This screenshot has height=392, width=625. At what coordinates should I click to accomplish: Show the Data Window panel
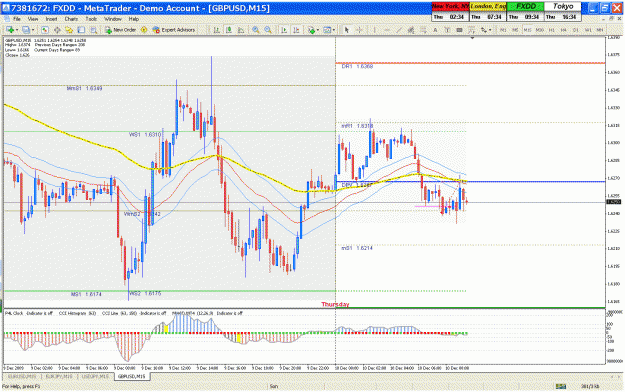pyautogui.click(x=57, y=30)
